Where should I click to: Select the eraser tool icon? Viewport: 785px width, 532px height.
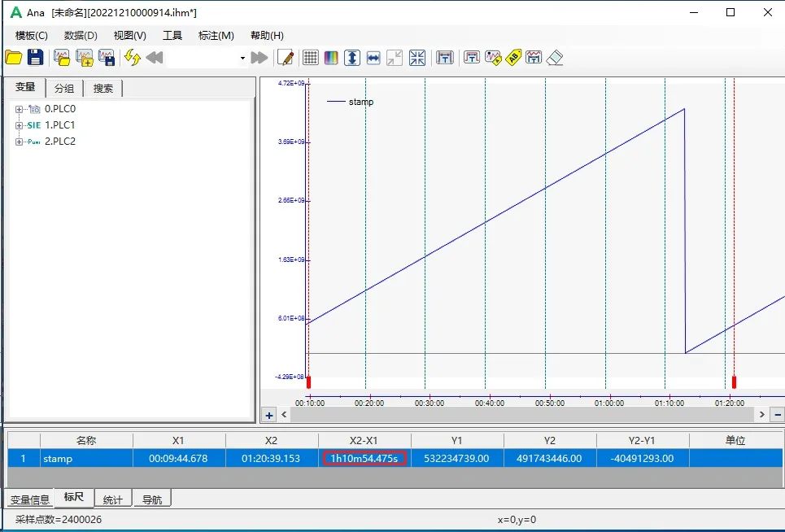(555, 58)
